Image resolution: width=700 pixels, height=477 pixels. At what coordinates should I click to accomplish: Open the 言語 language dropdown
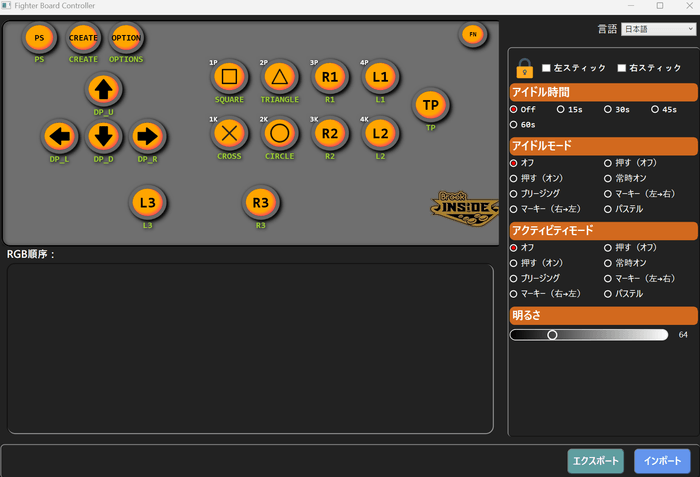pyautogui.click(x=658, y=29)
